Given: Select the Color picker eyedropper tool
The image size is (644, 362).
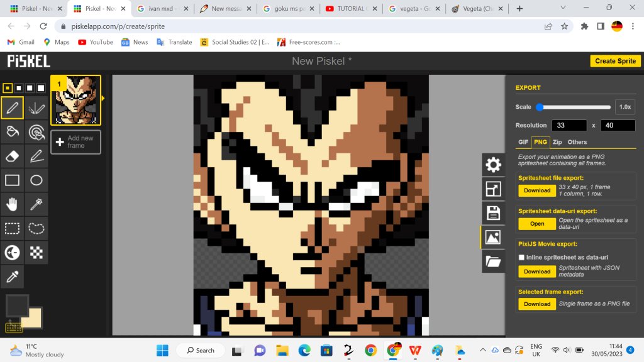Looking at the screenshot, I should (x=13, y=277).
